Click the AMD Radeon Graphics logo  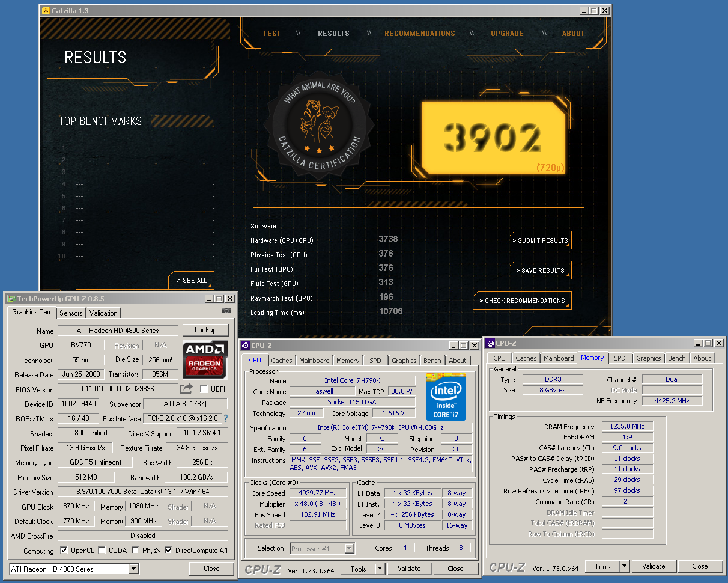[x=205, y=359]
